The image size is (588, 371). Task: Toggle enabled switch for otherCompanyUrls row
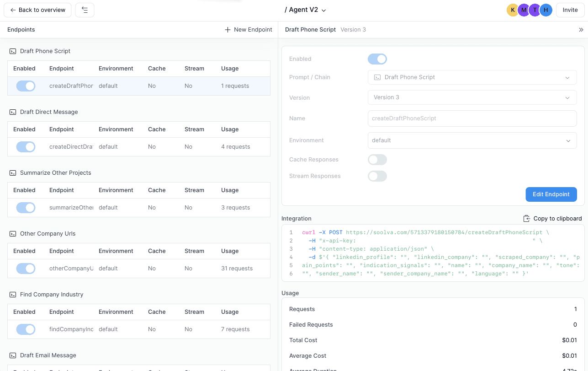pyautogui.click(x=26, y=269)
